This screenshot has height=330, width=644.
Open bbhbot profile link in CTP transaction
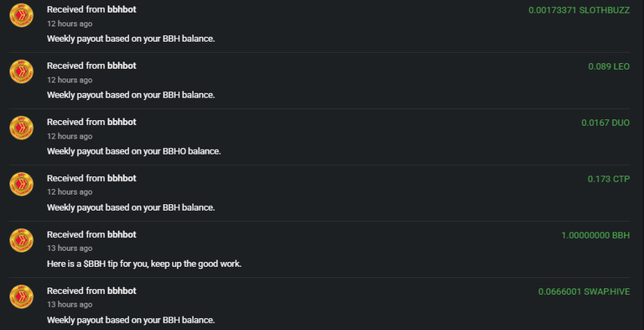[122, 178]
